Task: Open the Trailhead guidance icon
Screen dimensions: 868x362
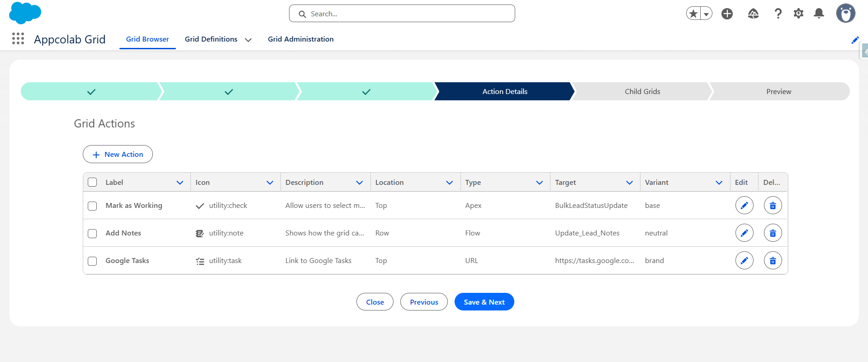Action: (753, 14)
